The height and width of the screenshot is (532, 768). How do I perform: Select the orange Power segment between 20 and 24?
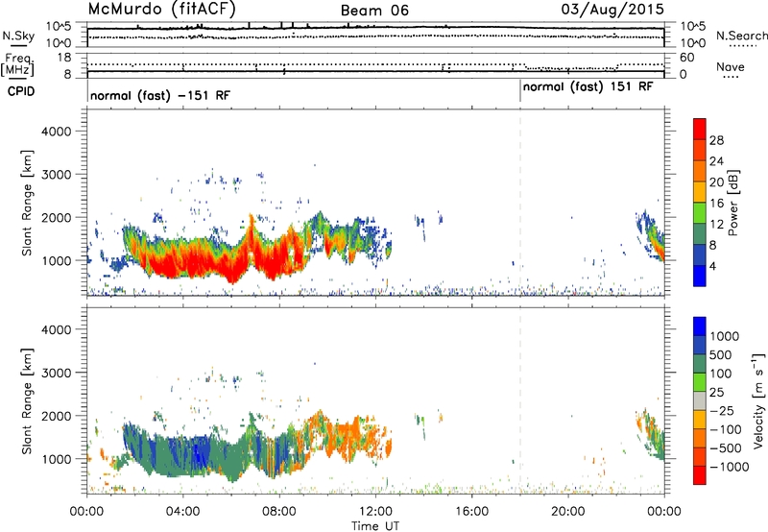(700, 171)
